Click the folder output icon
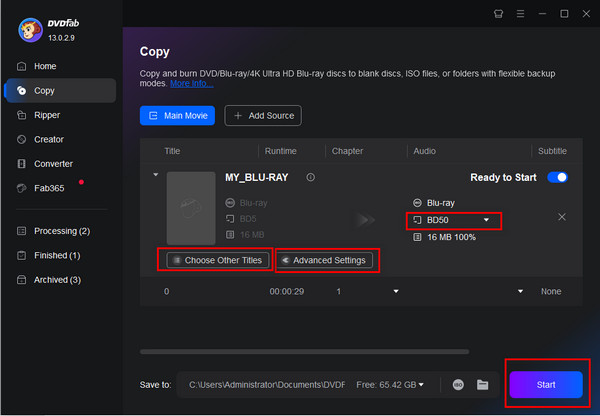Image resolution: width=600 pixels, height=416 pixels. [482, 384]
